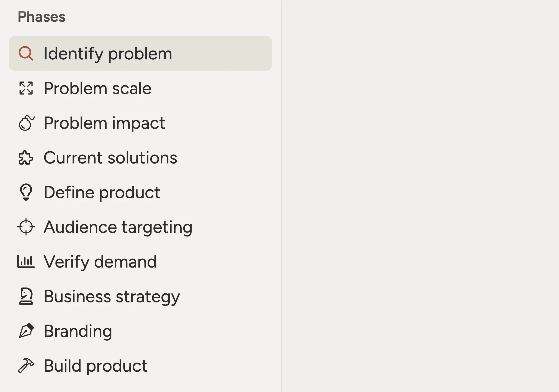
Task: Click the crosshair icon for Audience targeting
Action: tap(26, 227)
